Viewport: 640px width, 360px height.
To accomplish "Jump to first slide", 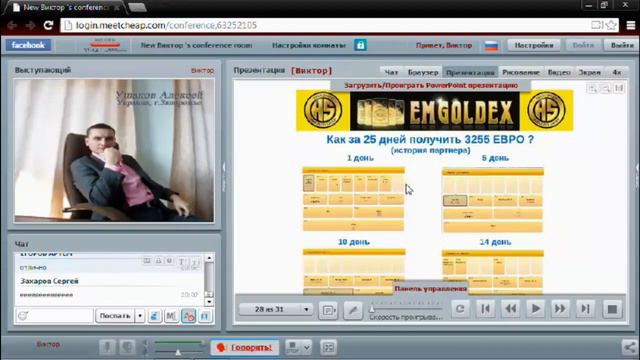I will 485,309.
